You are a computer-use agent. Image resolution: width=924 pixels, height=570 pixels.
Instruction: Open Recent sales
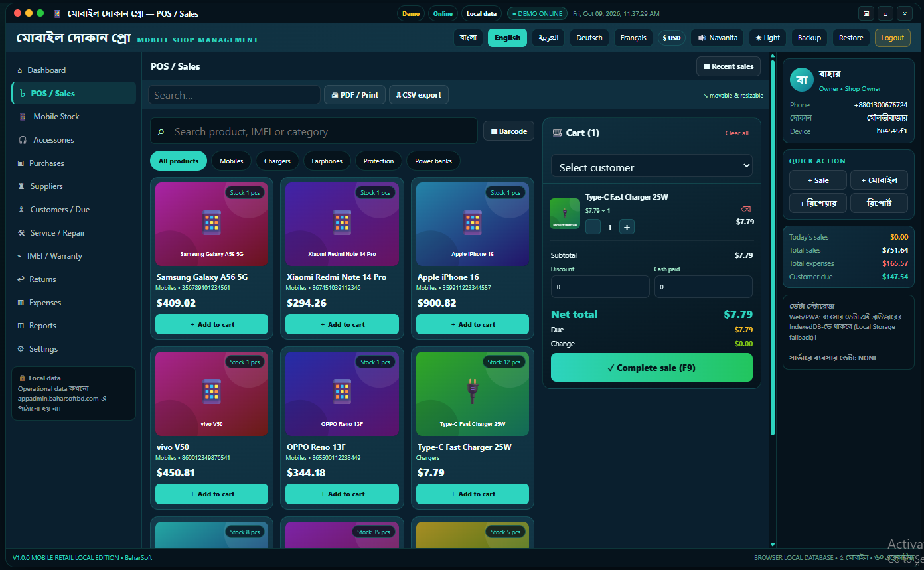tap(728, 66)
